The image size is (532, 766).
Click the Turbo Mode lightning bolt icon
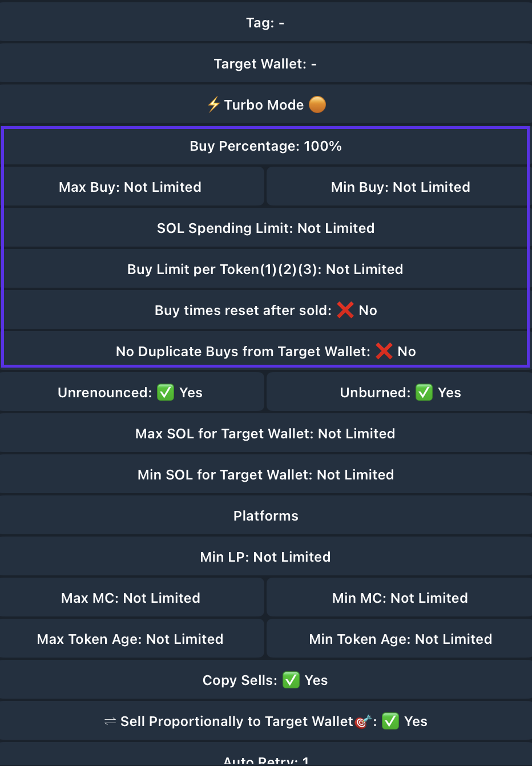(214, 104)
